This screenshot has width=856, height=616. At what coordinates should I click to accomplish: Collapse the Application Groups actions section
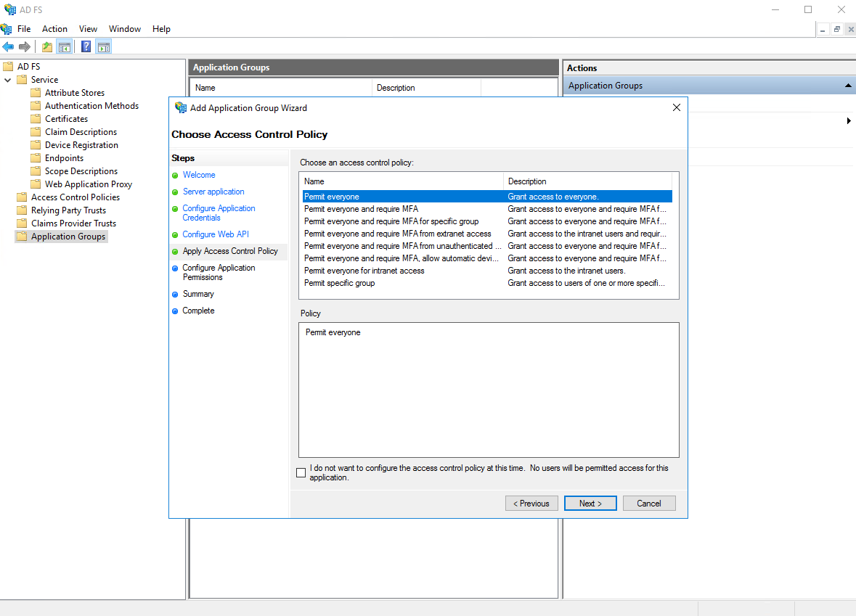point(848,86)
